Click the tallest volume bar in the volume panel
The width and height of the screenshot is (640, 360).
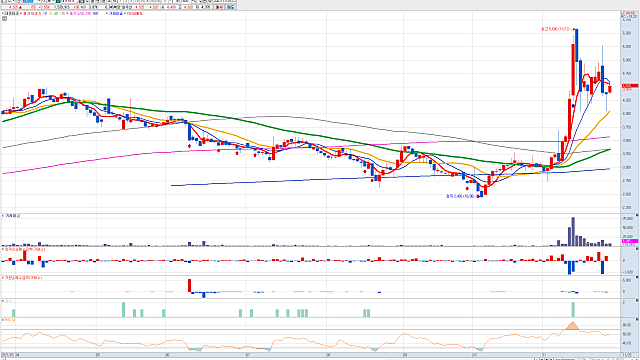(573, 231)
